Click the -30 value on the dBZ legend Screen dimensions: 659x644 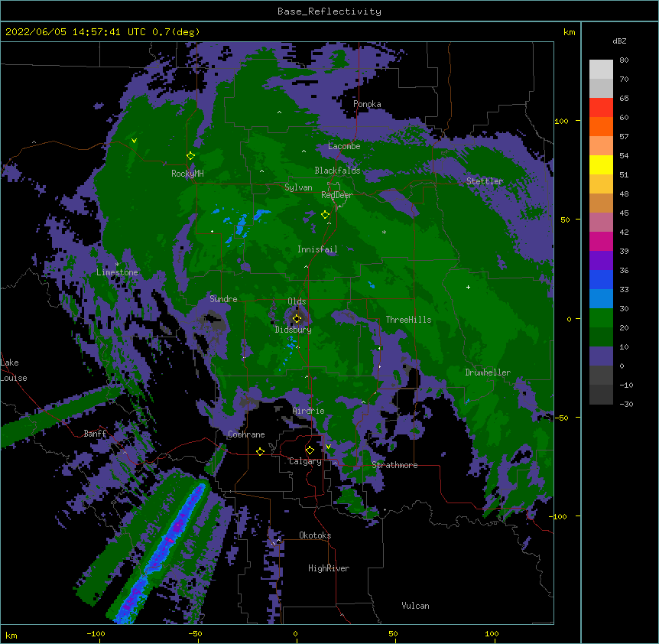[626, 405]
